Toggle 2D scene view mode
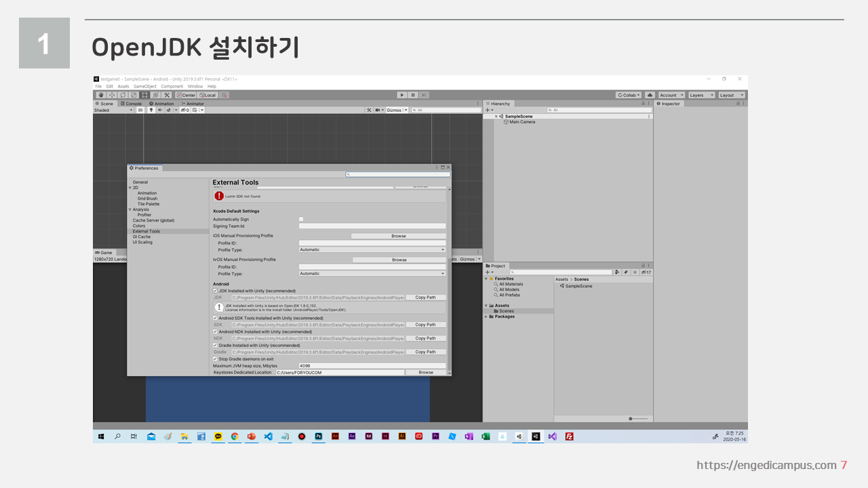 tap(140, 110)
